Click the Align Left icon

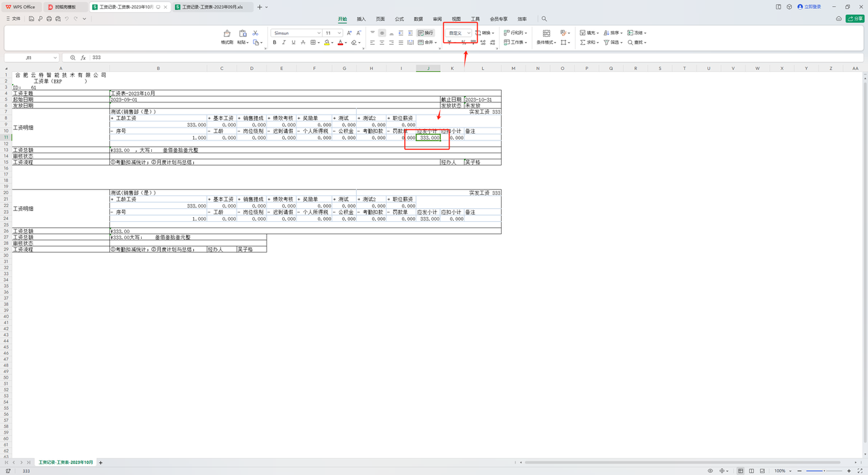click(372, 43)
